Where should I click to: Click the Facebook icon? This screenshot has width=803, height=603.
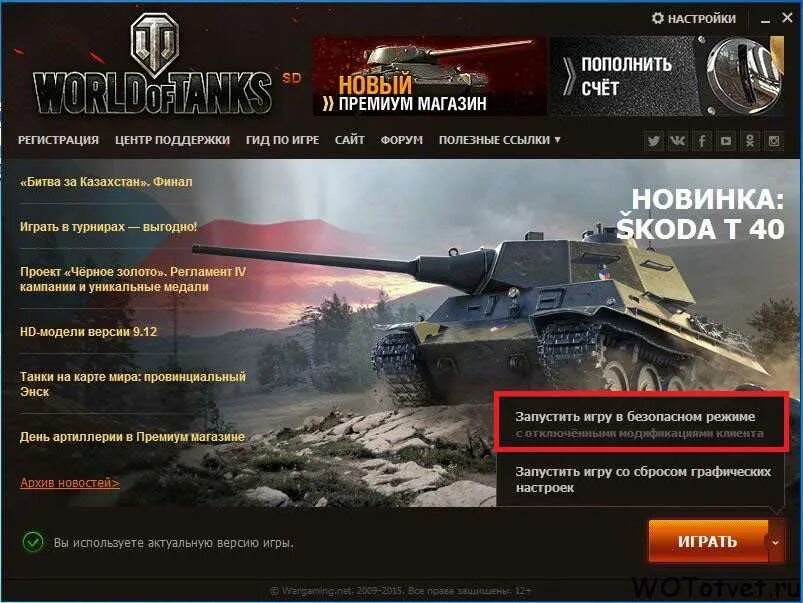pos(702,140)
